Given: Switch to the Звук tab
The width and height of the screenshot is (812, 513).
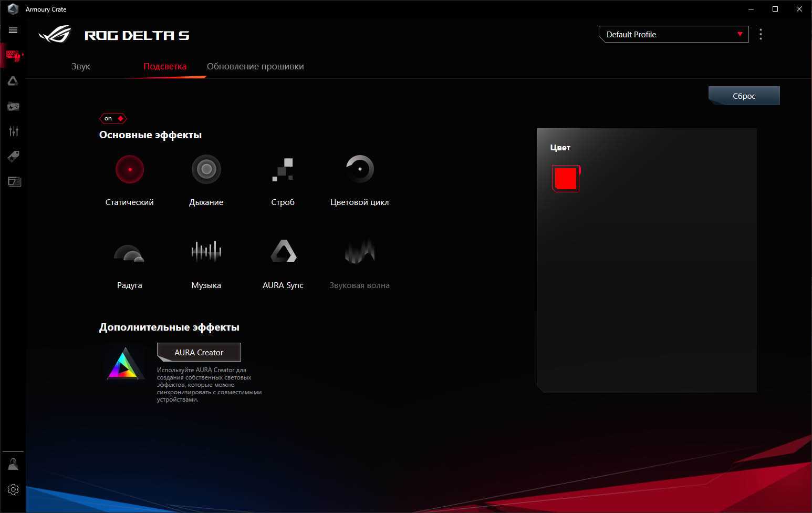Looking at the screenshot, I should tap(81, 67).
